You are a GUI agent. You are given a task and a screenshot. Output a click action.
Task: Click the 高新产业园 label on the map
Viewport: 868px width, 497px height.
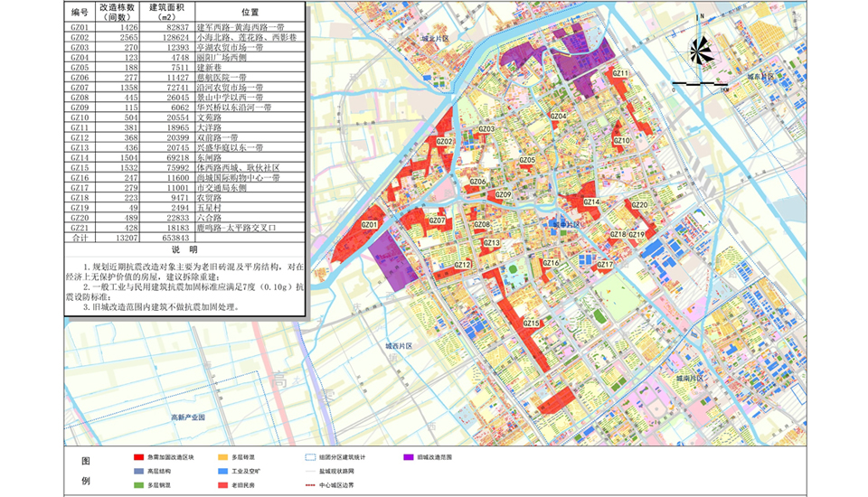coord(188,417)
